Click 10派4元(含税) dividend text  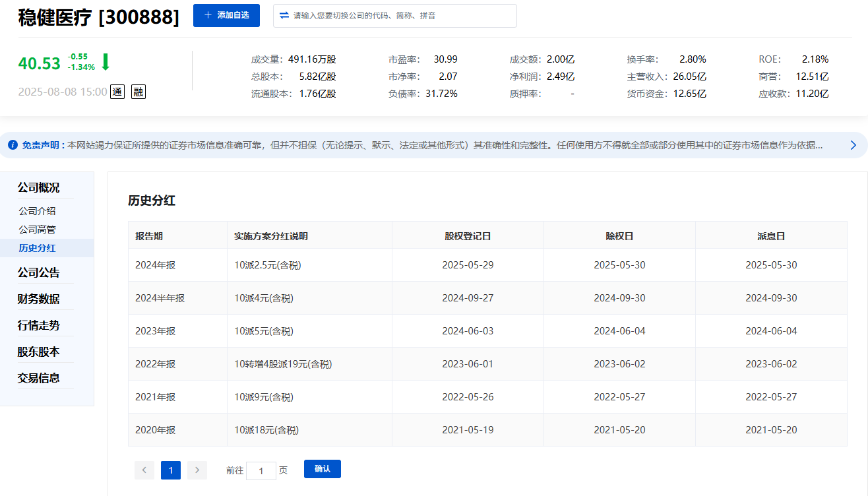(x=264, y=298)
